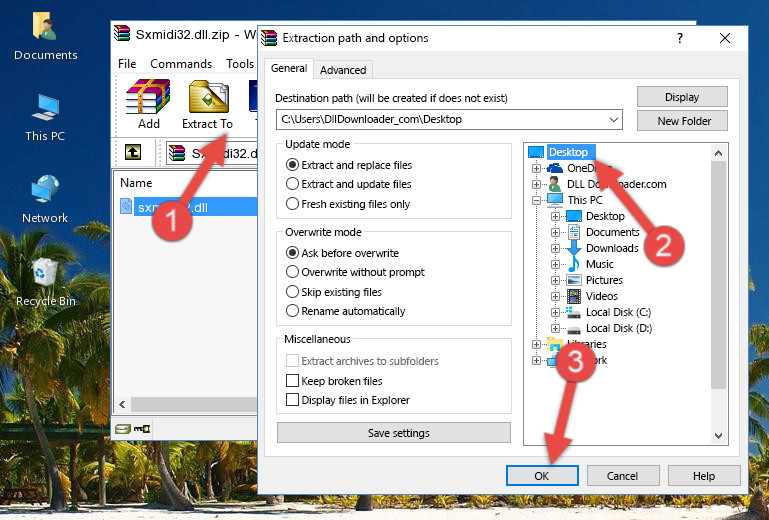Click the OneDrive cloud icon in tree
This screenshot has width=769, height=520.
tap(555, 168)
